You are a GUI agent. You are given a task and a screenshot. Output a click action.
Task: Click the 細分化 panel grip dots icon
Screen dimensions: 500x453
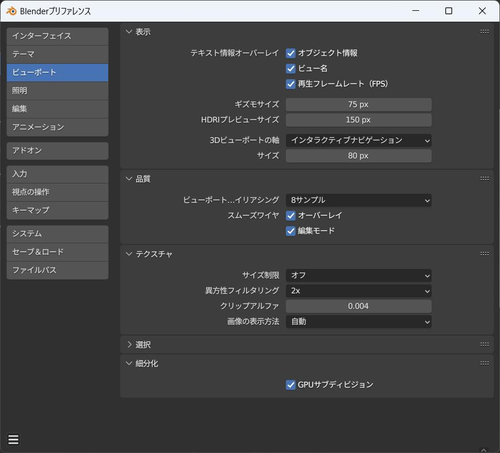click(485, 363)
